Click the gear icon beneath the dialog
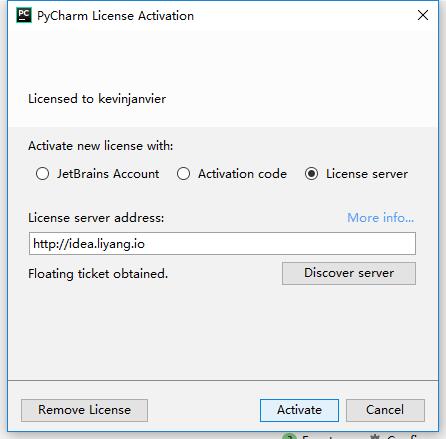The height and width of the screenshot is (439, 446). tap(375, 436)
